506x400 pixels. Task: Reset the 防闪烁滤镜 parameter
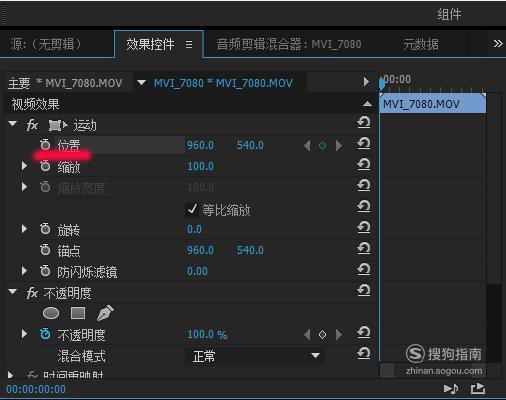pyautogui.click(x=364, y=269)
